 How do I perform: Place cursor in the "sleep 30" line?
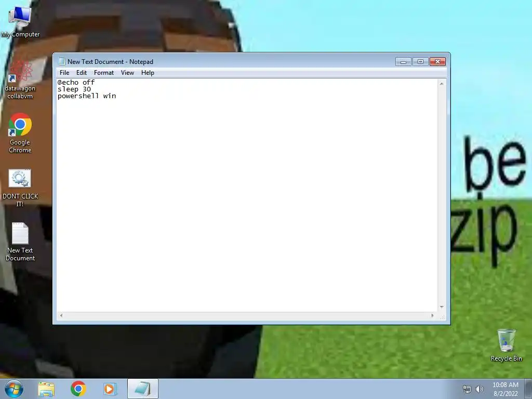click(74, 89)
